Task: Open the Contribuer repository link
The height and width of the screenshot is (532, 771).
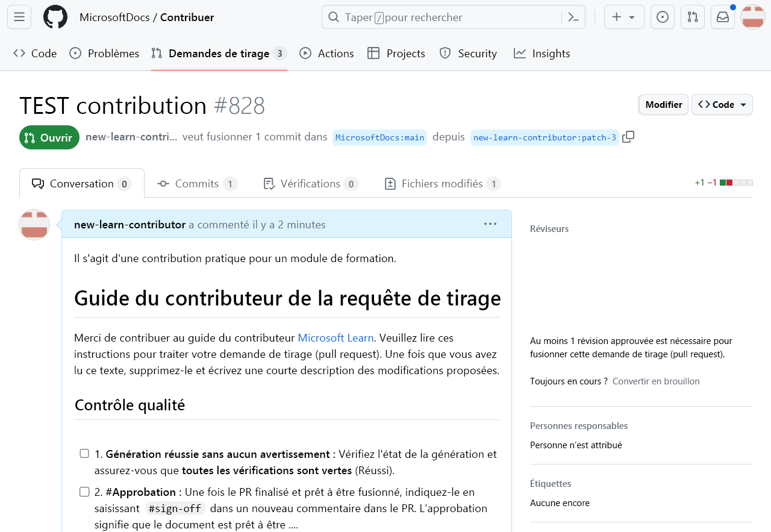Action: click(x=187, y=17)
